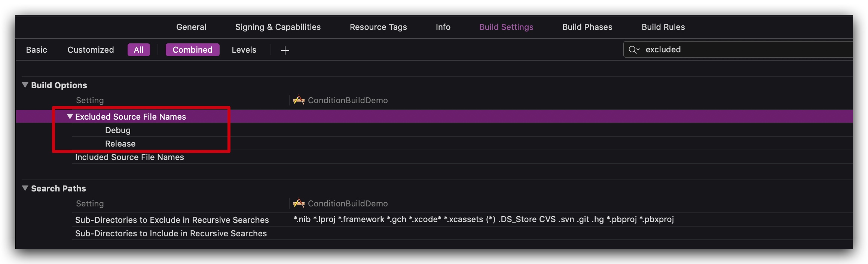Screen dimensions: 868x264
Task: Show only Basic build settings
Action: click(x=37, y=50)
